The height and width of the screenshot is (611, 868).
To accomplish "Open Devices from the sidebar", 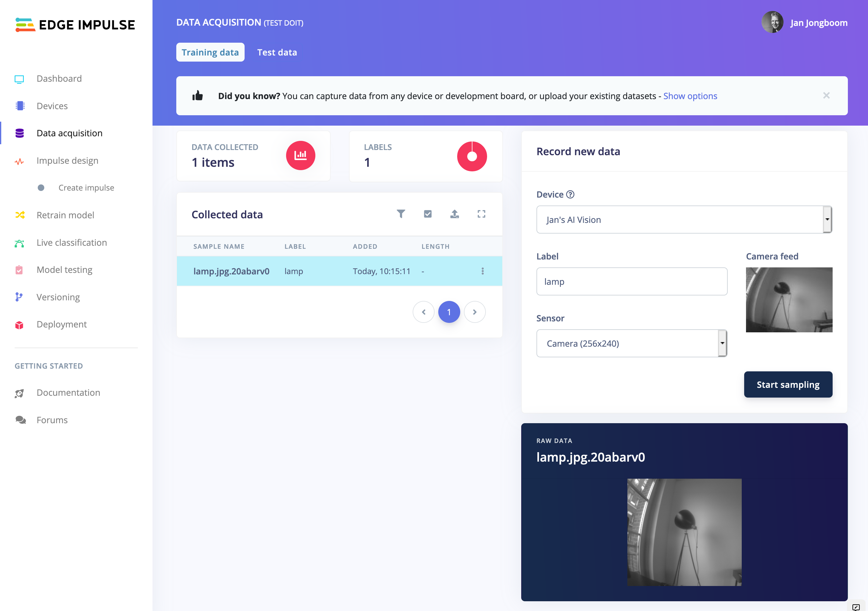I will [x=52, y=106].
